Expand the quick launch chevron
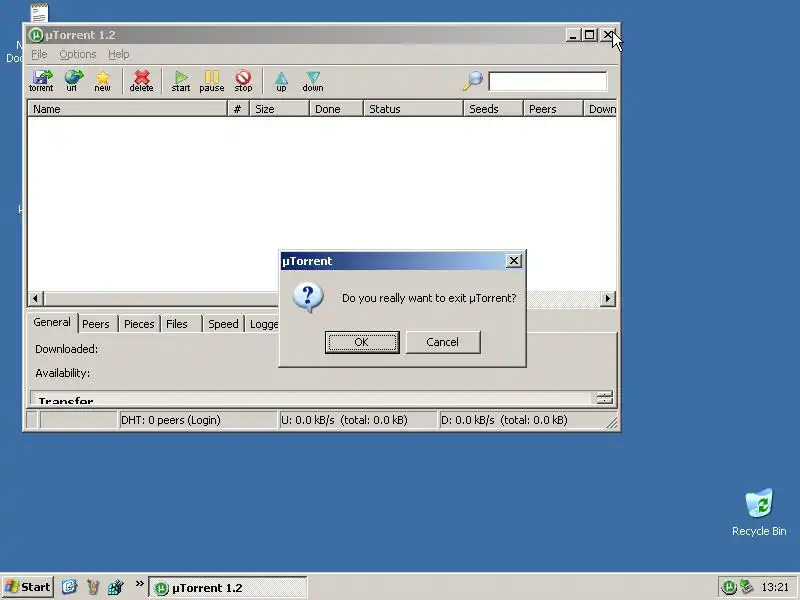 [x=139, y=584]
